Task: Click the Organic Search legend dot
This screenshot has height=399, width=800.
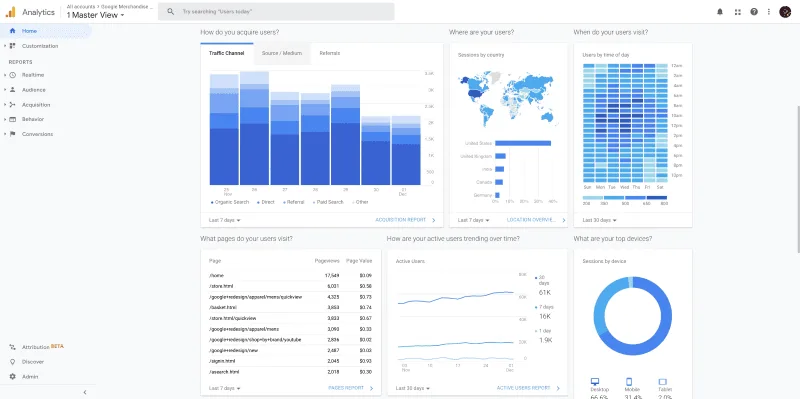Action: 212,203
